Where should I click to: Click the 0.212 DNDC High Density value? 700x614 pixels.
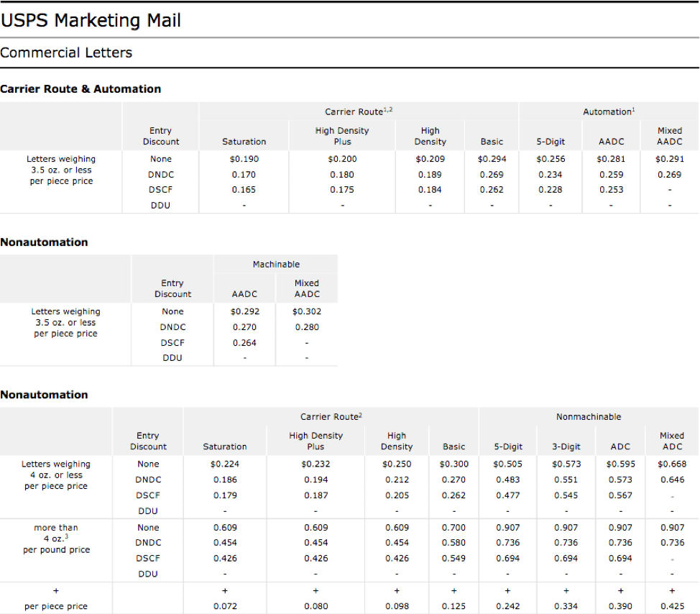[x=397, y=480]
